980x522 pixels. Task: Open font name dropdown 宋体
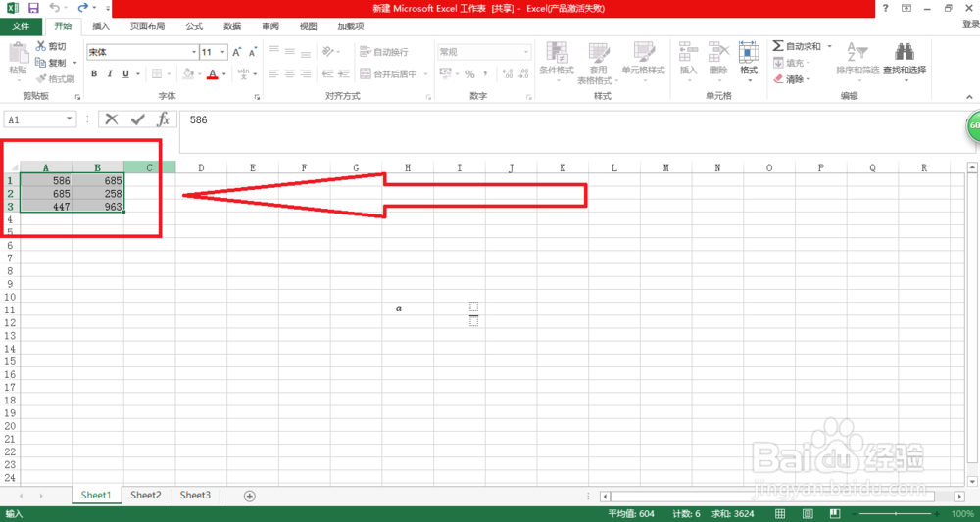coord(194,53)
